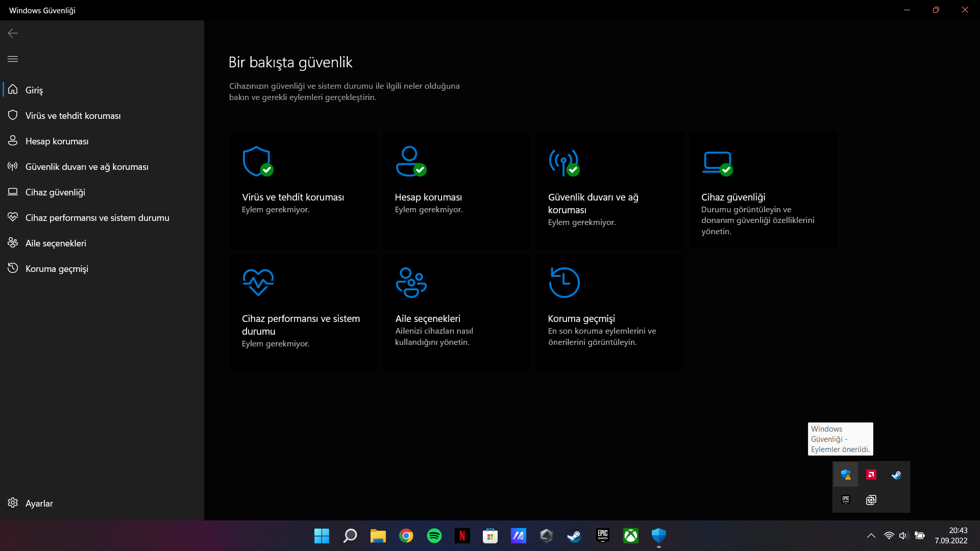The width and height of the screenshot is (980, 551).
Task: Open the volume control in system tray
Action: [903, 536]
